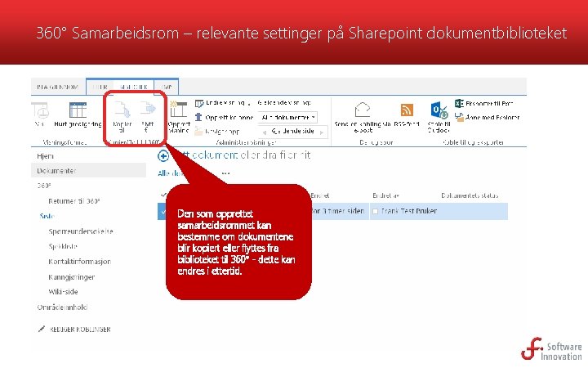This screenshot has height=368, width=588.
Task: Open the Returner til 360° link
Action: (73, 201)
